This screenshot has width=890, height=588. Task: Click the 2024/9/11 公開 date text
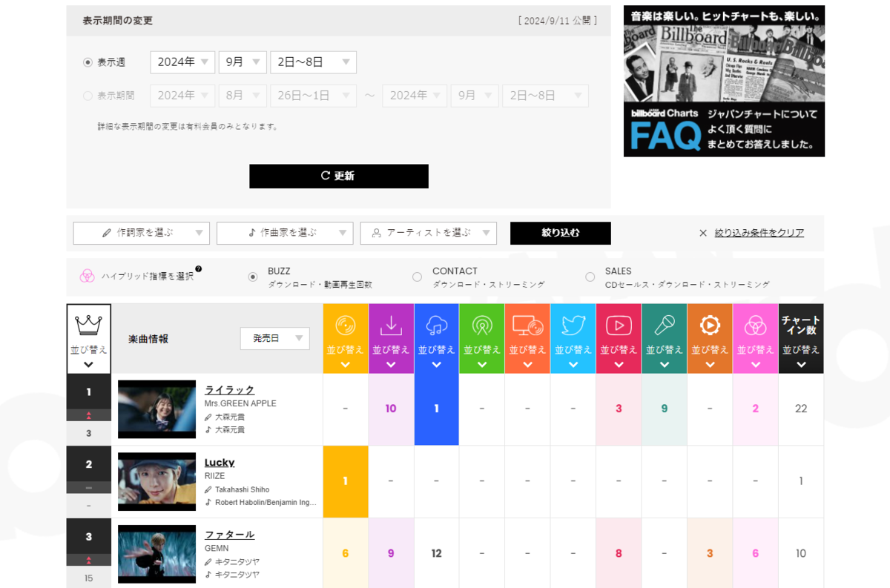pyautogui.click(x=557, y=21)
